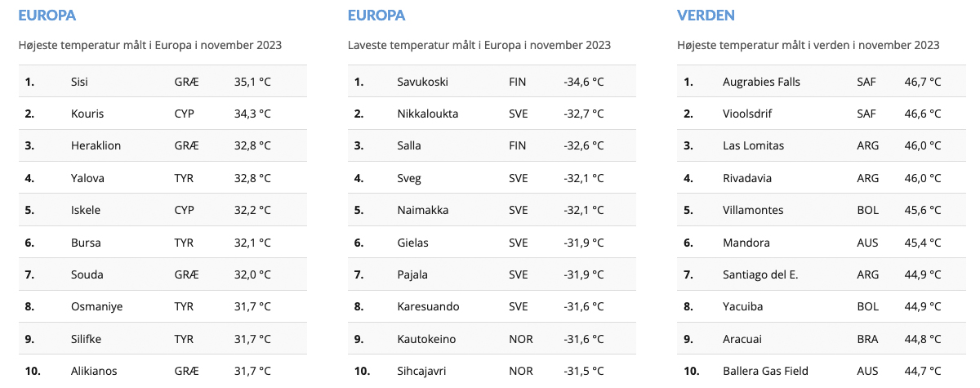Click the -34,6 °C temperature reading
Screen dimensions: 980x388
(x=583, y=82)
